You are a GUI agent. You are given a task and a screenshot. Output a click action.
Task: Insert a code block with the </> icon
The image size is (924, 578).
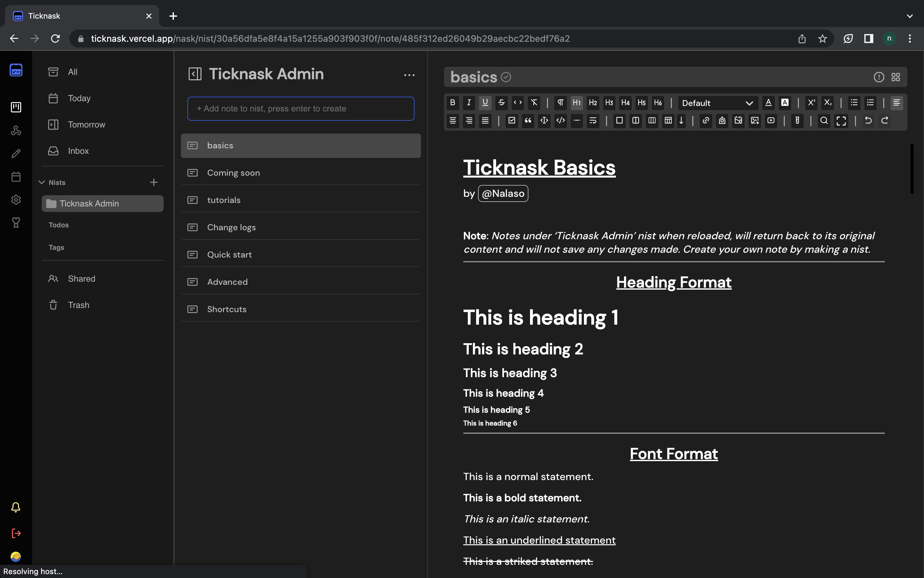[x=560, y=121]
